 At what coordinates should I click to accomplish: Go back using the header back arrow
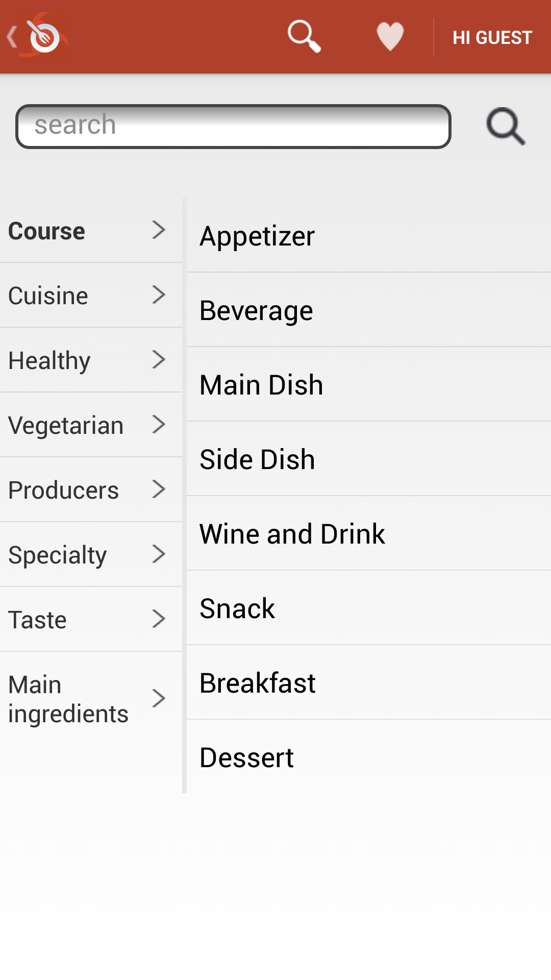tap(11, 37)
